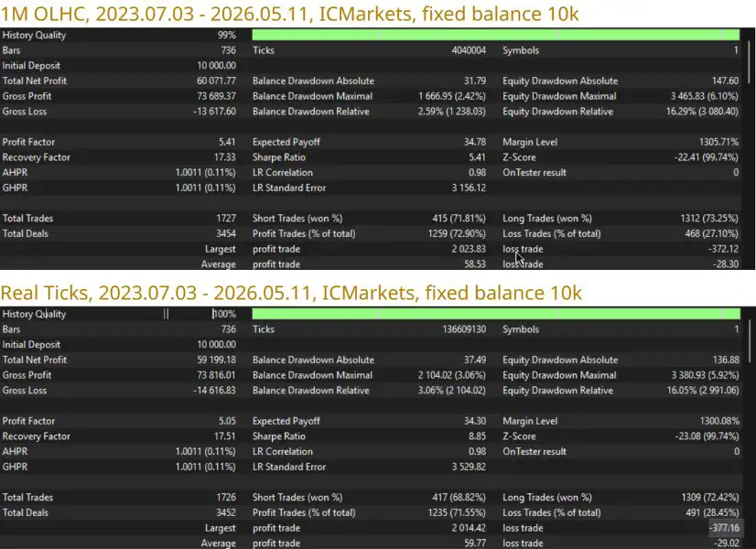The image size is (756, 549).
Task: Click the green History Quality bar in bottom report
Action: tap(496, 314)
